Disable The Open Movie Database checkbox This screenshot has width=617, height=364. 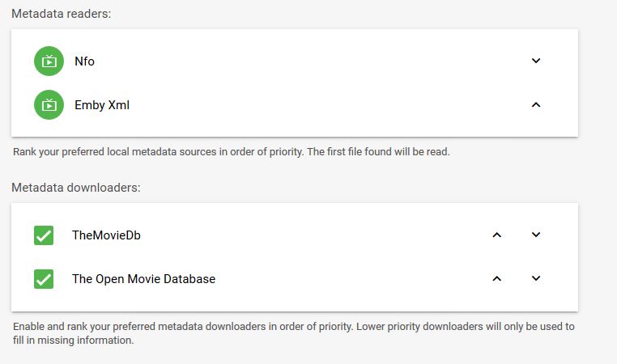pyautogui.click(x=44, y=279)
